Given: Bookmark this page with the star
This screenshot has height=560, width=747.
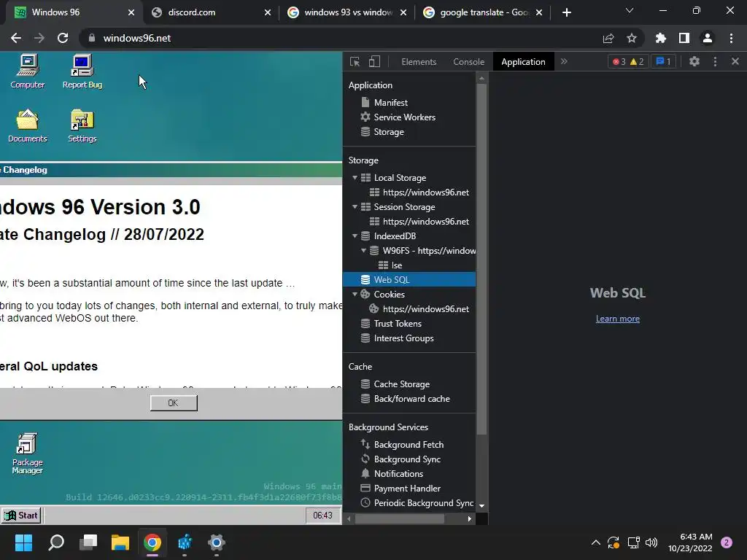Looking at the screenshot, I should 632,38.
